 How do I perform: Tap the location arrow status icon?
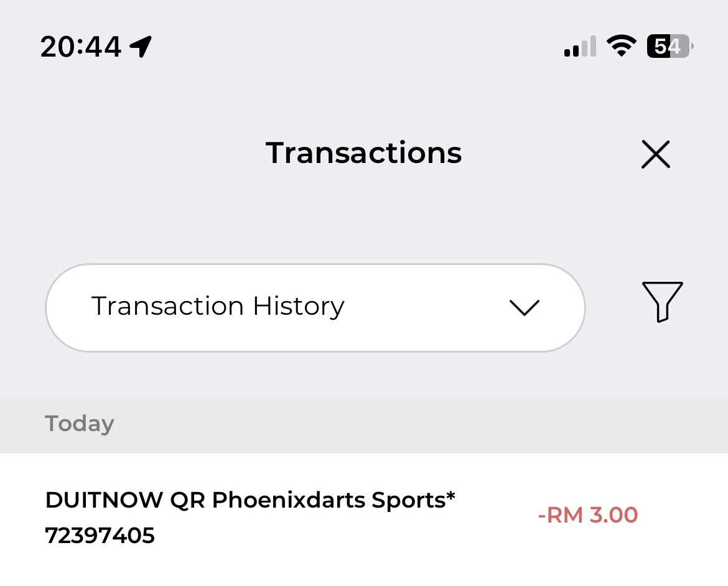pos(141,46)
